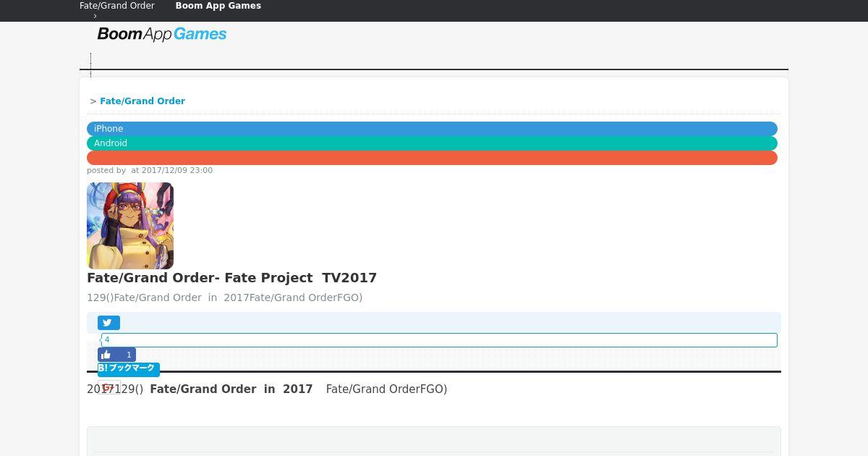
Task: Click the breadcrumb arrow in top bar
Action: point(95,16)
